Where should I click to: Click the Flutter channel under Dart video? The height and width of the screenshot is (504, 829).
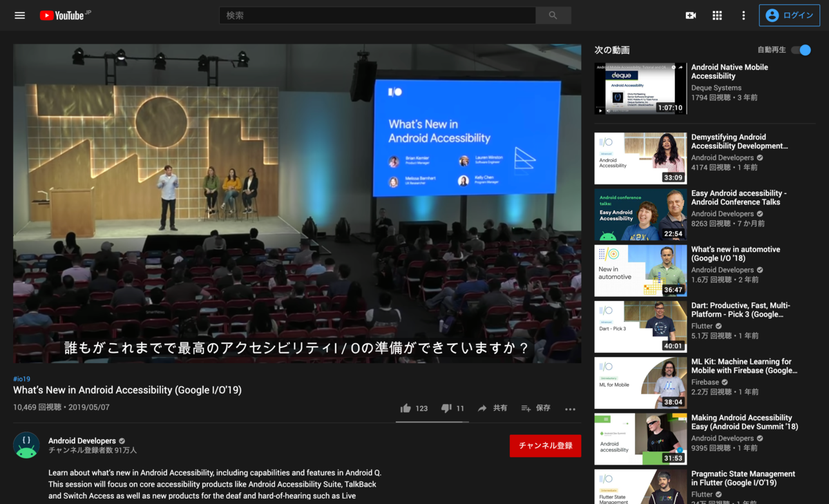[702, 326]
